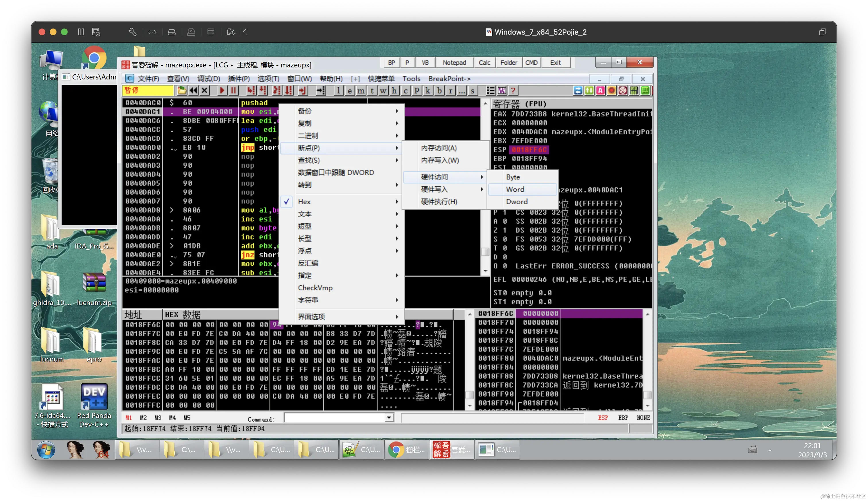The image size is (868, 501).
Task: Select Word in hardware access submenu
Action: click(515, 189)
